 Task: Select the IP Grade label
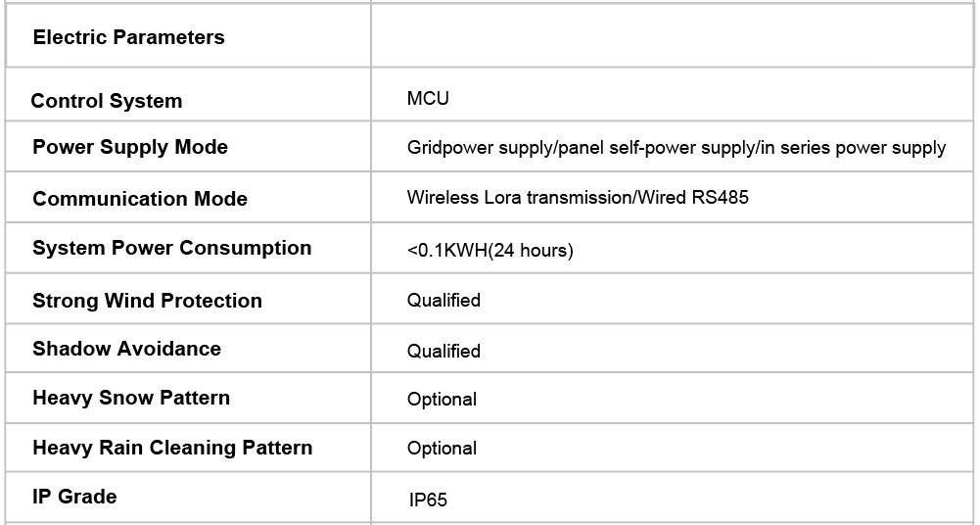point(74,497)
